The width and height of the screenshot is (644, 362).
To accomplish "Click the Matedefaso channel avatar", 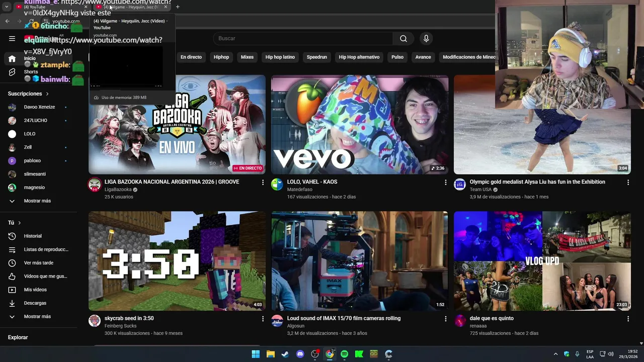I will coord(277,185).
